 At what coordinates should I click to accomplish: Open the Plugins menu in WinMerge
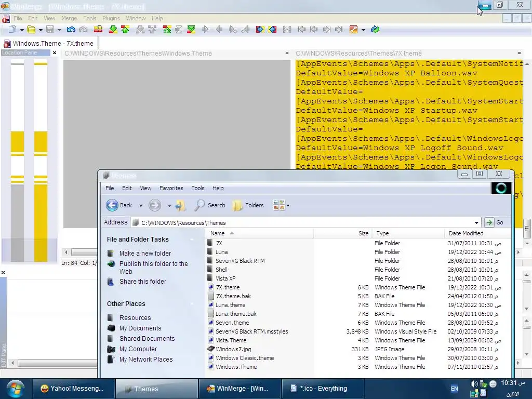(111, 18)
